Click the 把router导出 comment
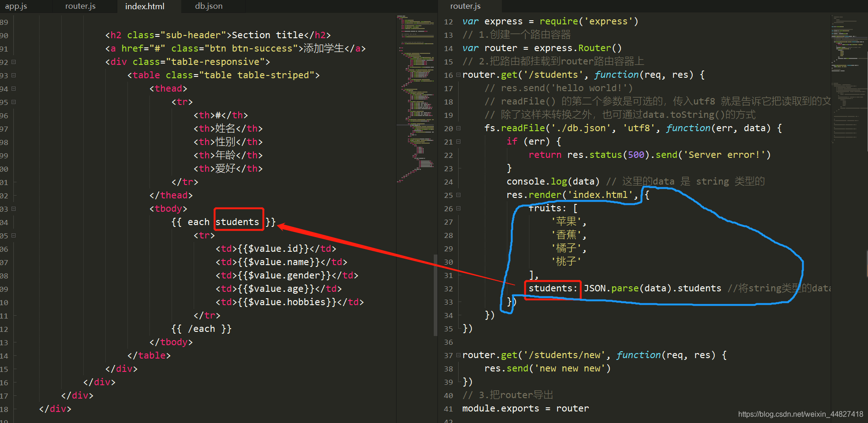The image size is (868, 423). (x=521, y=395)
